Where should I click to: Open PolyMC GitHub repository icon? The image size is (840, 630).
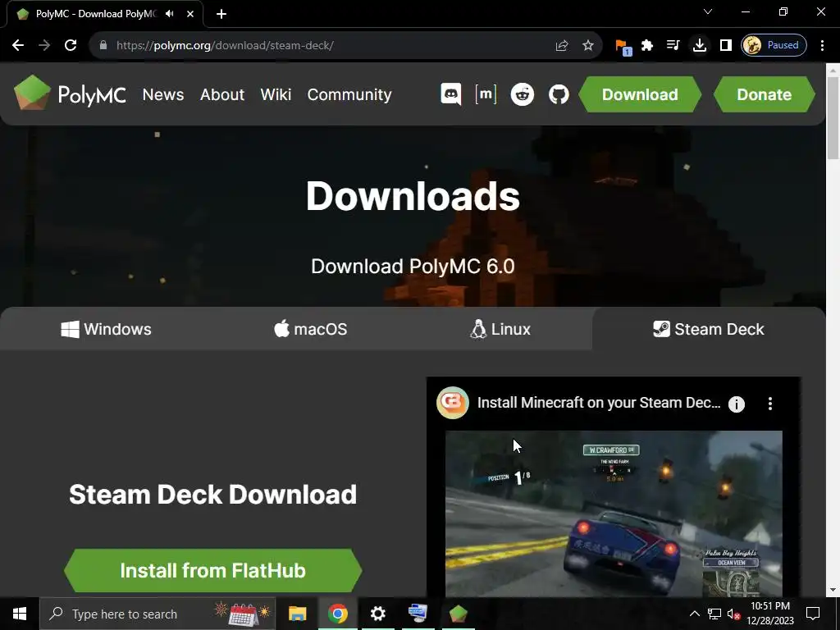point(559,94)
